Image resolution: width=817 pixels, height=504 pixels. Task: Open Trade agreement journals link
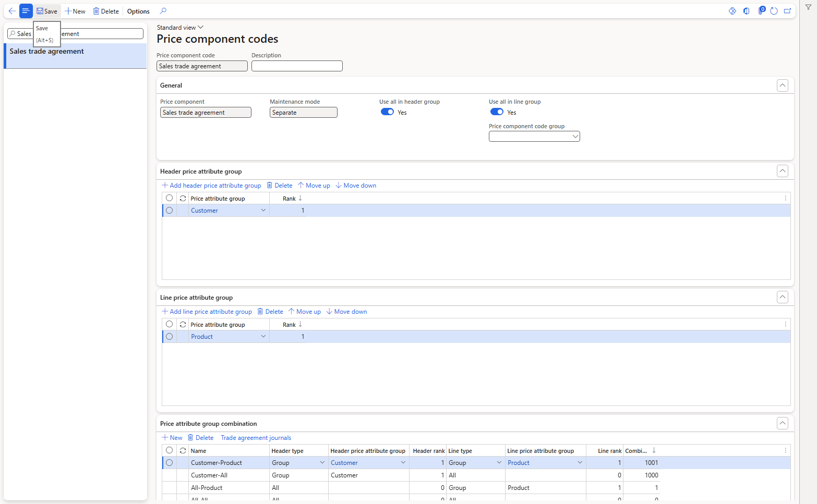tap(256, 438)
